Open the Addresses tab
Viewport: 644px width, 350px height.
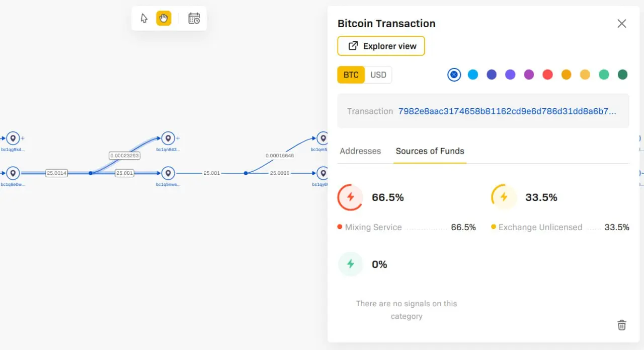360,151
